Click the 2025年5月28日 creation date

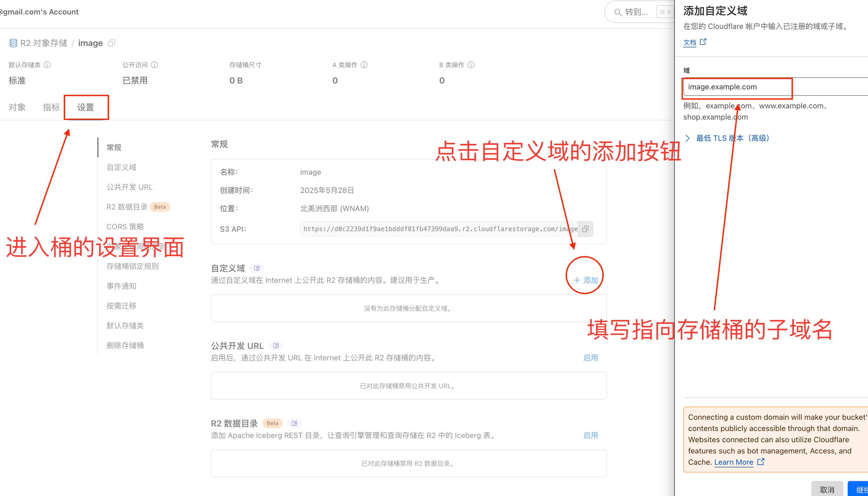(327, 190)
